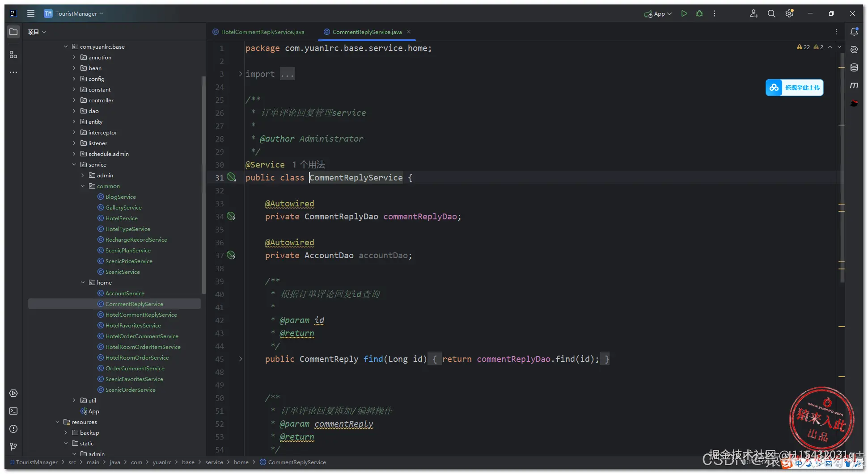Expand the annotion package

pyautogui.click(x=74, y=57)
